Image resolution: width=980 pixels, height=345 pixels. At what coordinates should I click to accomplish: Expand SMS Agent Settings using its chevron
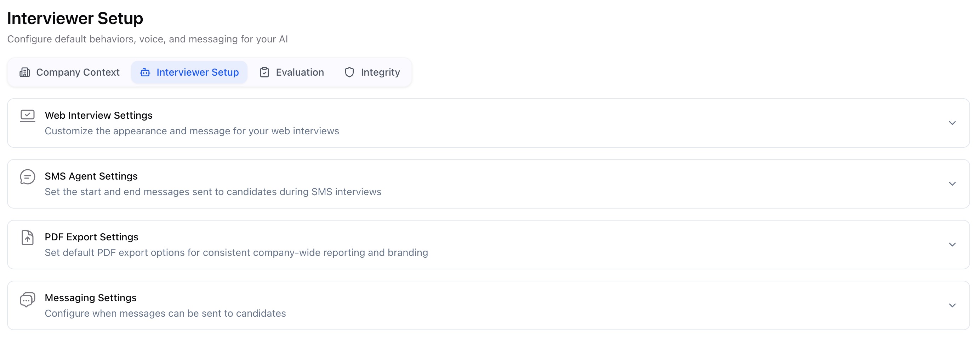pos(952,184)
